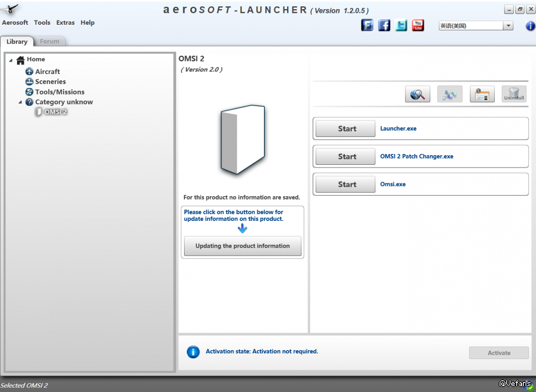Click the OMSI 2 box icon in tree
Viewport: 536px width, 392px height.
click(x=39, y=112)
